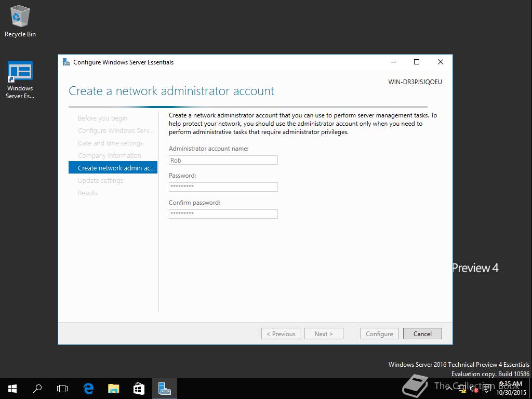Cancel the configuration wizard
This screenshot has width=532, height=399.
[x=422, y=334]
